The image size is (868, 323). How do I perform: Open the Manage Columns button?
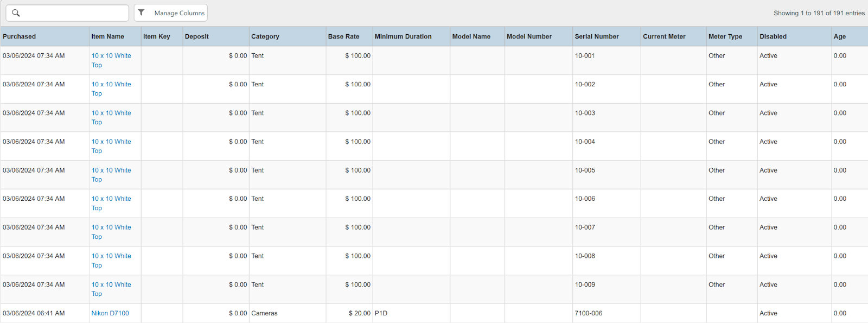point(178,13)
